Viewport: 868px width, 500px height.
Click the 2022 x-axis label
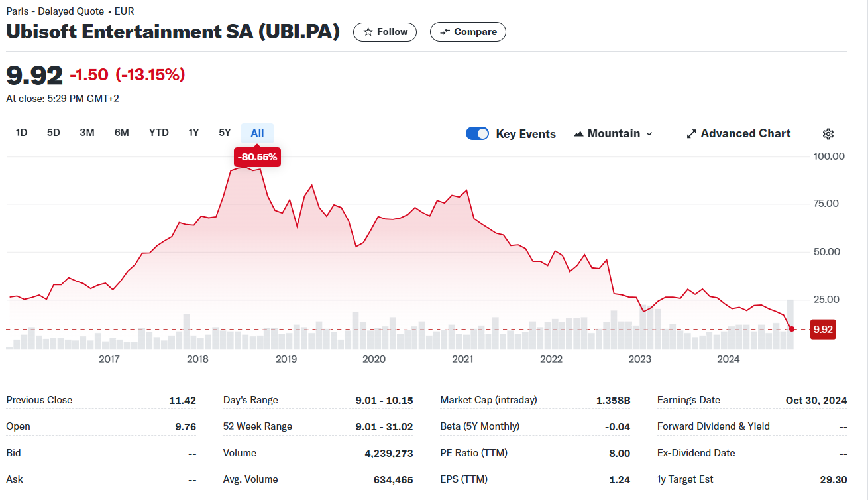551,359
